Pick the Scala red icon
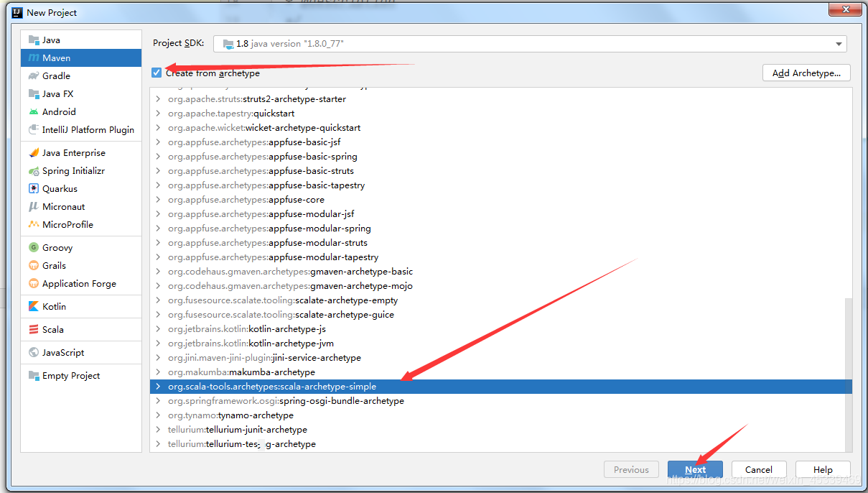Viewport: 868px width, 493px height. point(33,330)
